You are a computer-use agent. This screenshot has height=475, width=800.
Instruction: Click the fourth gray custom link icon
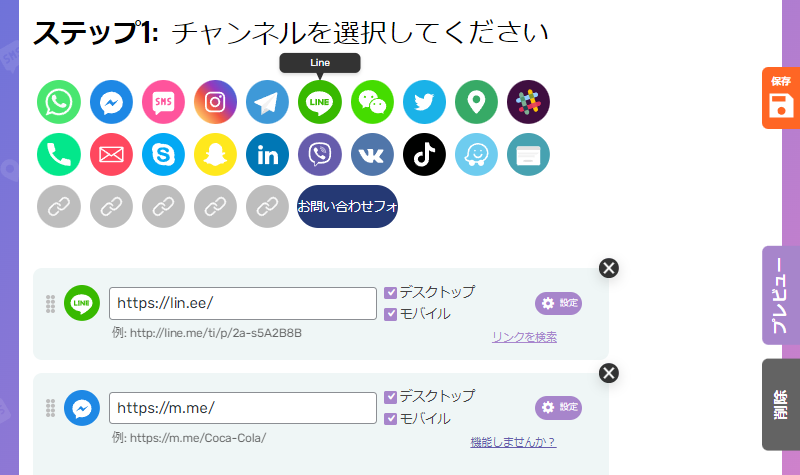(x=215, y=207)
